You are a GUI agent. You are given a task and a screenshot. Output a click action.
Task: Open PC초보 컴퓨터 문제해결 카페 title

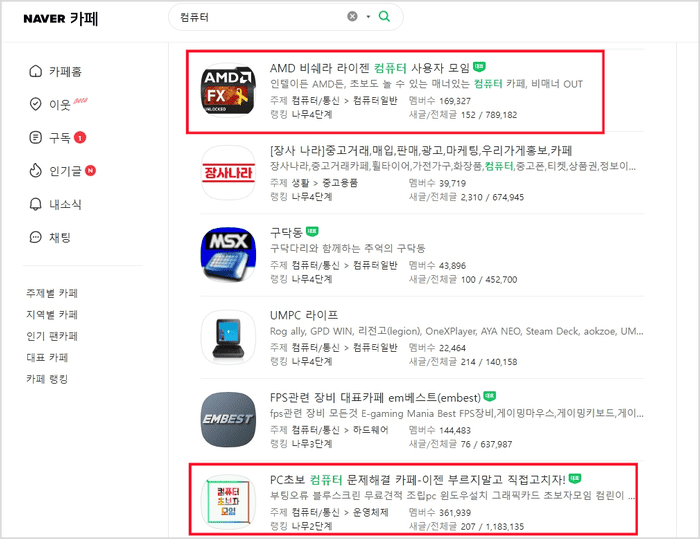(417, 480)
